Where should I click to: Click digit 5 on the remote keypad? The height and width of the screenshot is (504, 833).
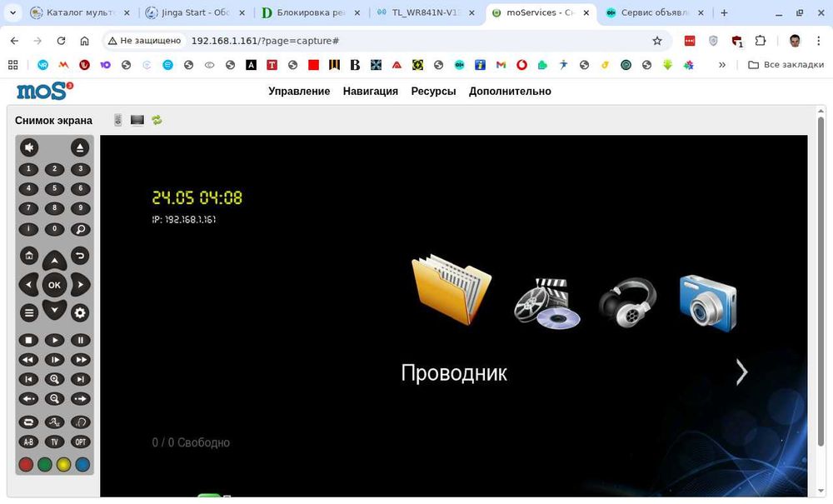point(54,189)
